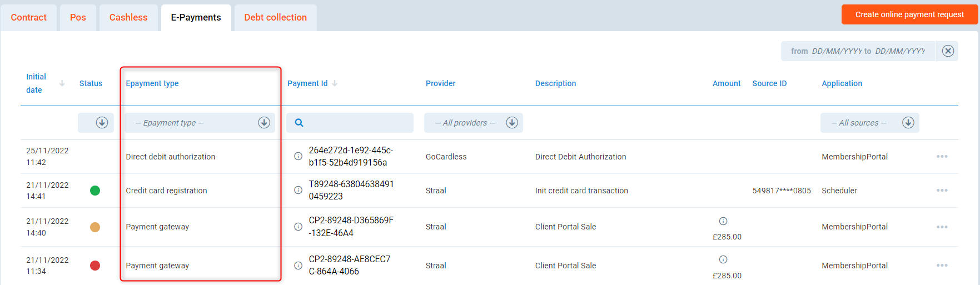This screenshot has width=980, height=285.
Task: Expand the All sources dropdown
Action: tap(908, 123)
